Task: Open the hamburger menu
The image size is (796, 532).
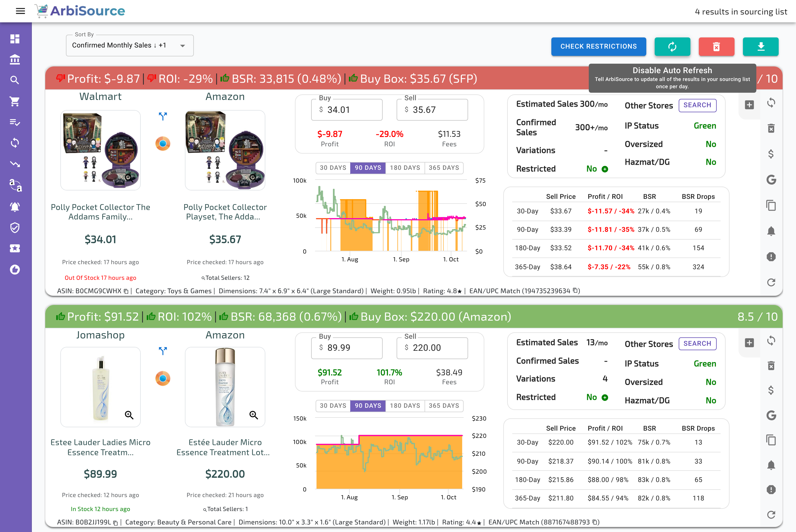Action: pos(20,11)
